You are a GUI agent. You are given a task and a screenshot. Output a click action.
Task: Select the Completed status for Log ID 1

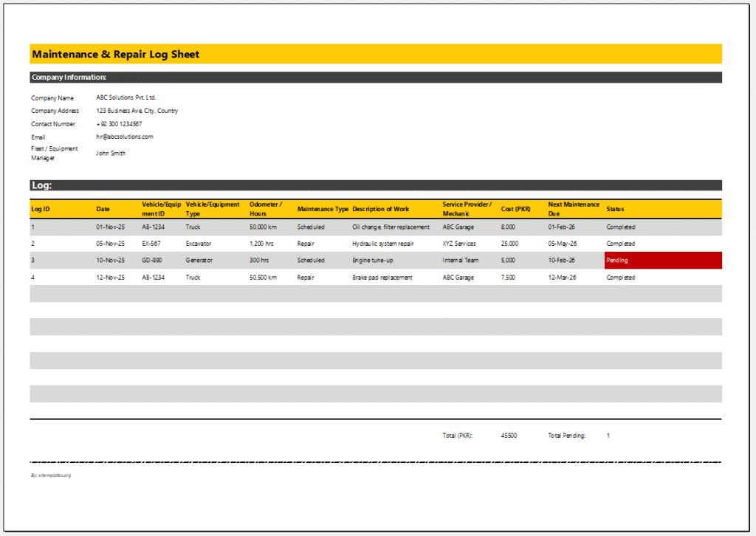(620, 227)
